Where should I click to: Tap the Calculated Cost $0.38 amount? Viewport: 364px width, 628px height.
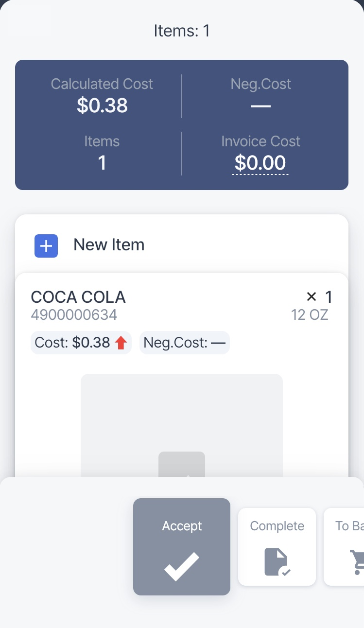[x=102, y=105]
